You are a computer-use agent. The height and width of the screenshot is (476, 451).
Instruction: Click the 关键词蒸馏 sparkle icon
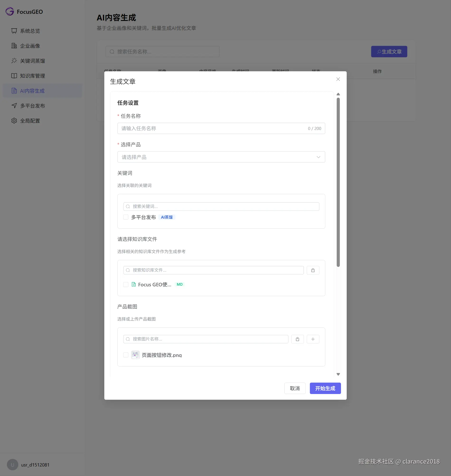point(14,61)
